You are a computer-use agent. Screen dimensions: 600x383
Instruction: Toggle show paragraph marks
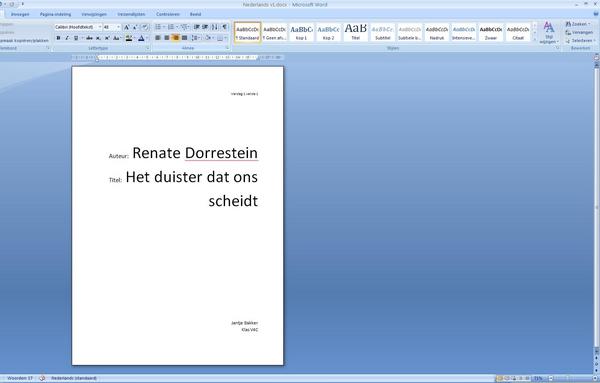[224, 27]
